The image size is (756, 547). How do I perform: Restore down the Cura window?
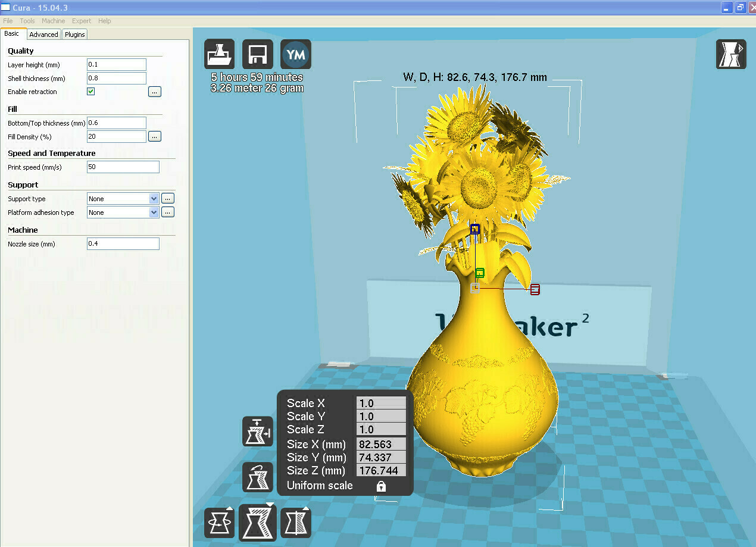pyautogui.click(x=741, y=7)
